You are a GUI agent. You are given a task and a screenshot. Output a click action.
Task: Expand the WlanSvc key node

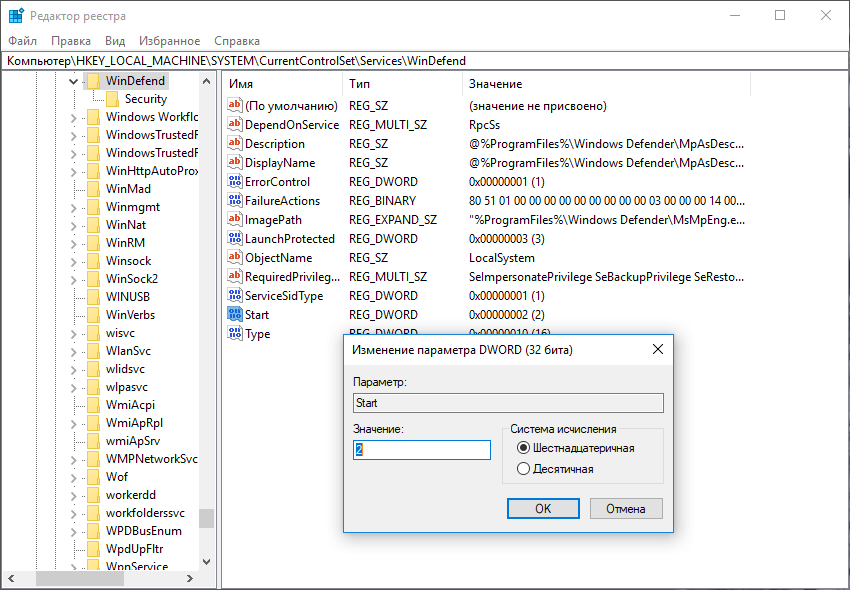coord(74,351)
